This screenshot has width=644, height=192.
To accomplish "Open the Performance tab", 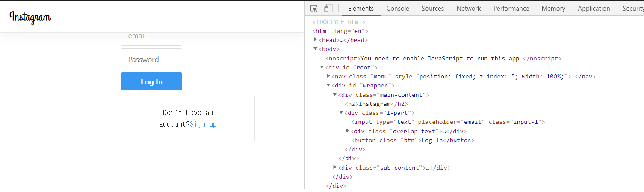I will pos(511,9).
